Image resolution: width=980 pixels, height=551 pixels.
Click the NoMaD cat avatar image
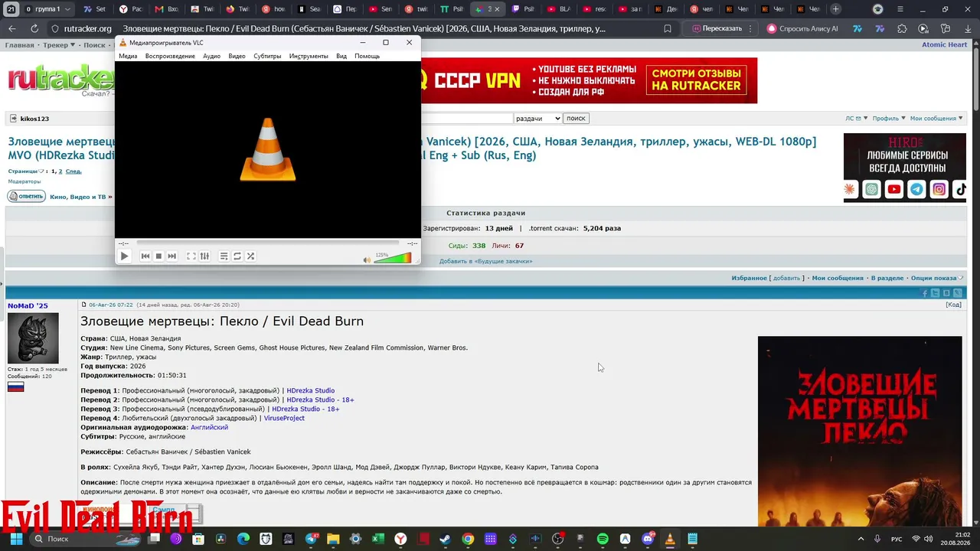coord(33,338)
